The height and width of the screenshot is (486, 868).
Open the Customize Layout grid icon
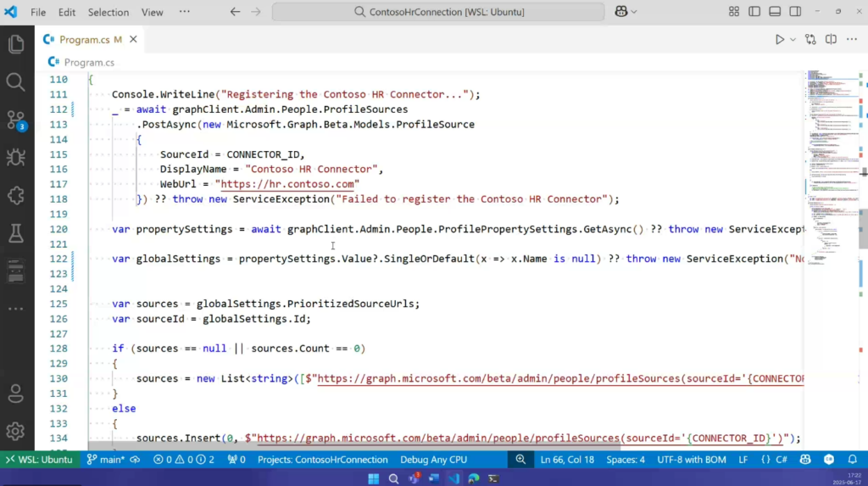[x=734, y=12]
